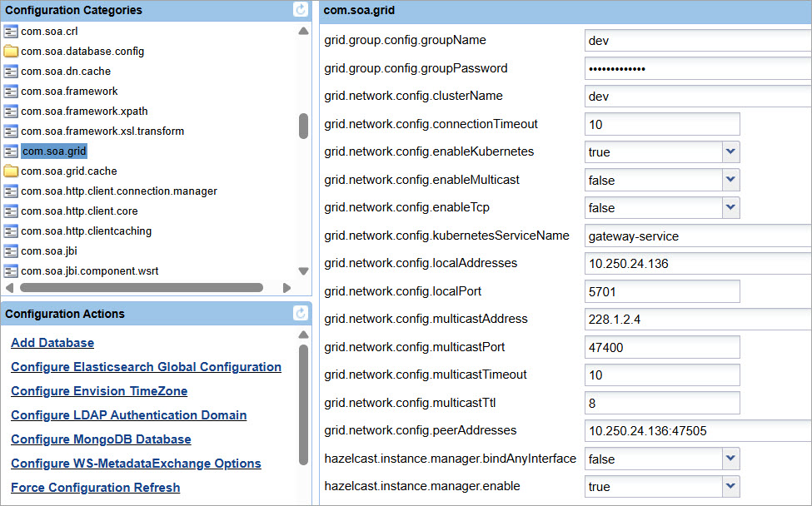The width and height of the screenshot is (812, 506).
Task: Click the com.soa.framework.xpath category icon
Action: click(11, 112)
